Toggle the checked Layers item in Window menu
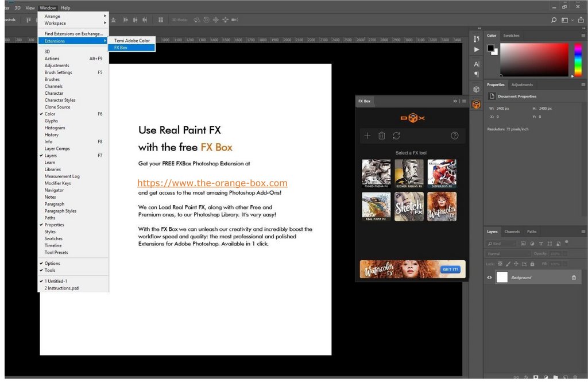 coord(51,156)
